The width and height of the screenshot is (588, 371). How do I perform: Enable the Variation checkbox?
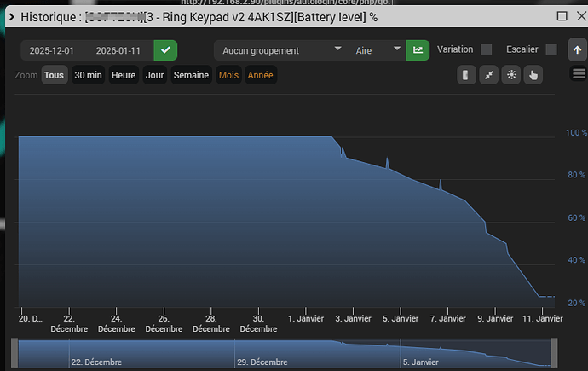[x=486, y=49]
